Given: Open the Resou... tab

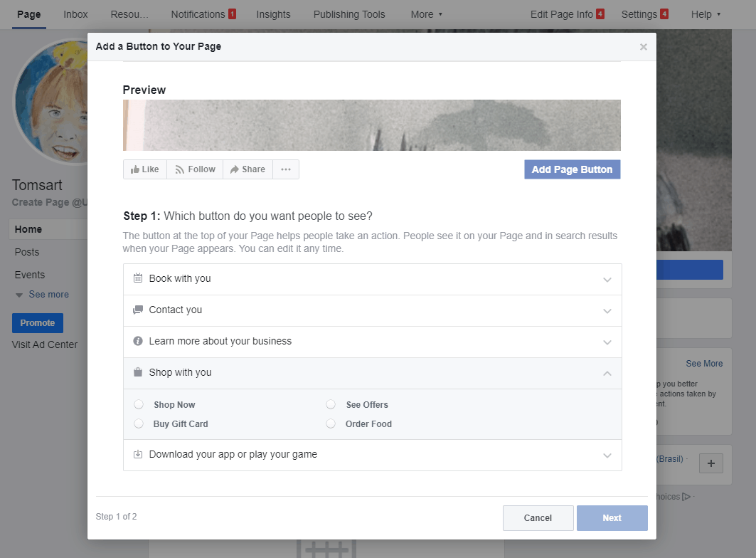Looking at the screenshot, I should tap(129, 14).
